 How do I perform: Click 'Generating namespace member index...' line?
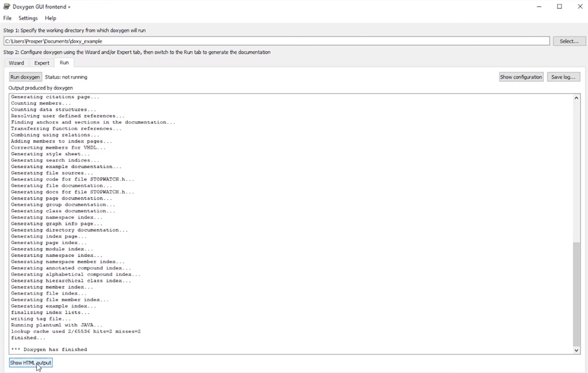[68, 262]
